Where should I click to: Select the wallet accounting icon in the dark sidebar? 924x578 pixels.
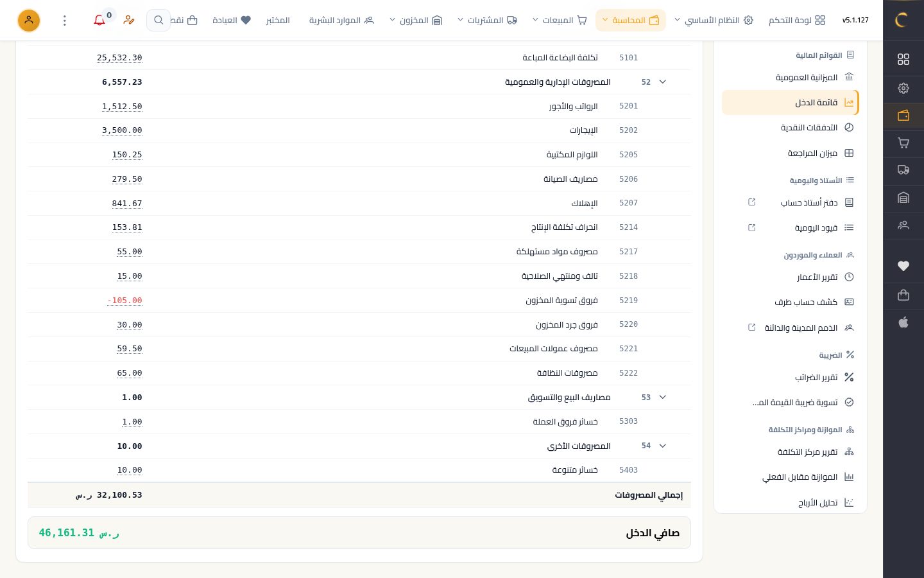[x=903, y=116]
